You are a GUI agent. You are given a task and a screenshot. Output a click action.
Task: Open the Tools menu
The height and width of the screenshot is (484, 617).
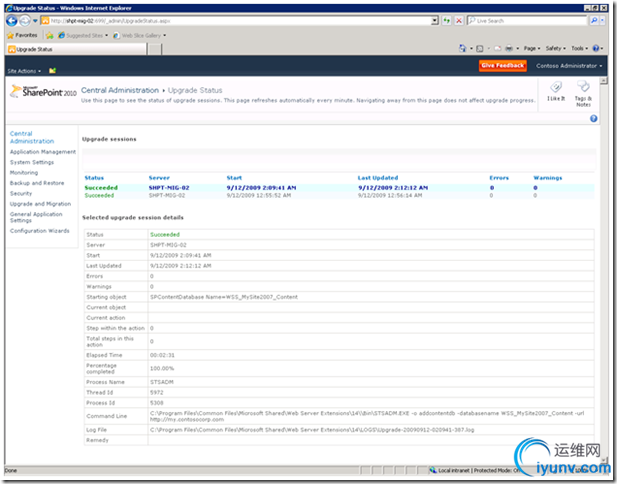[580, 48]
